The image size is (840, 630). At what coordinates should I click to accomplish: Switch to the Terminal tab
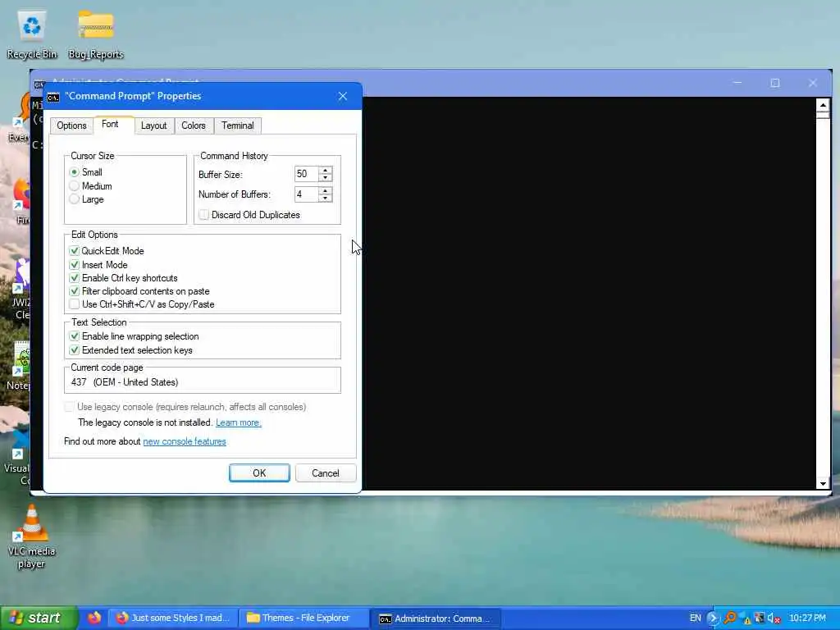point(238,126)
